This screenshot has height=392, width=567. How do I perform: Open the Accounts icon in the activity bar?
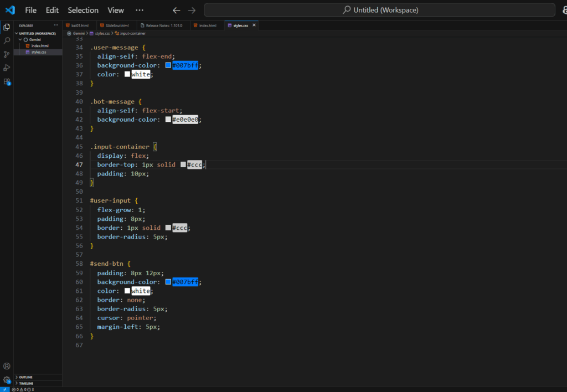[x=7, y=366]
